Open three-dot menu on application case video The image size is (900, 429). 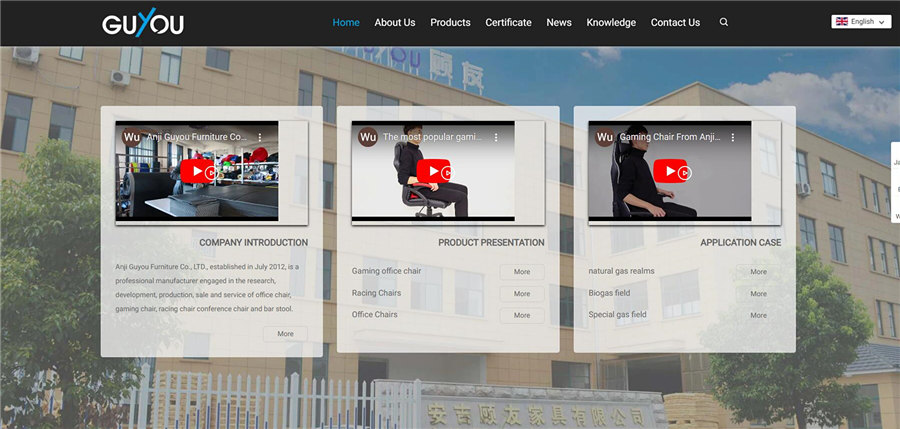(732, 137)
